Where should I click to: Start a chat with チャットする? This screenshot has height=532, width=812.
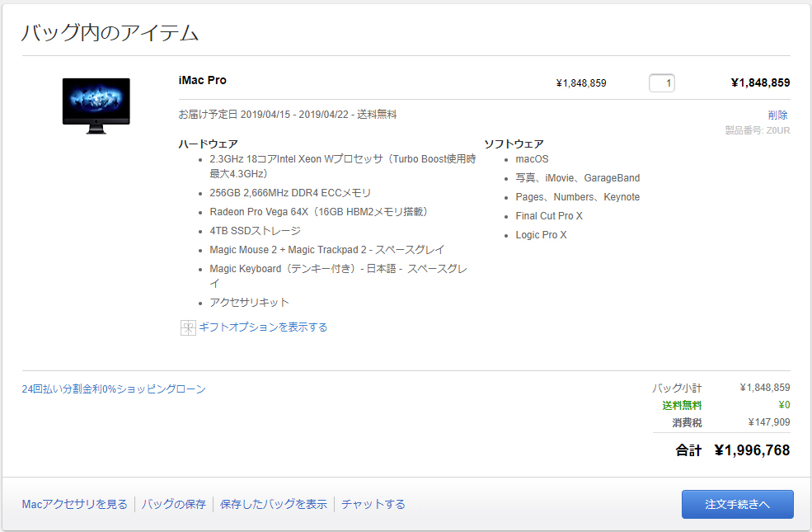click(373, 504)
